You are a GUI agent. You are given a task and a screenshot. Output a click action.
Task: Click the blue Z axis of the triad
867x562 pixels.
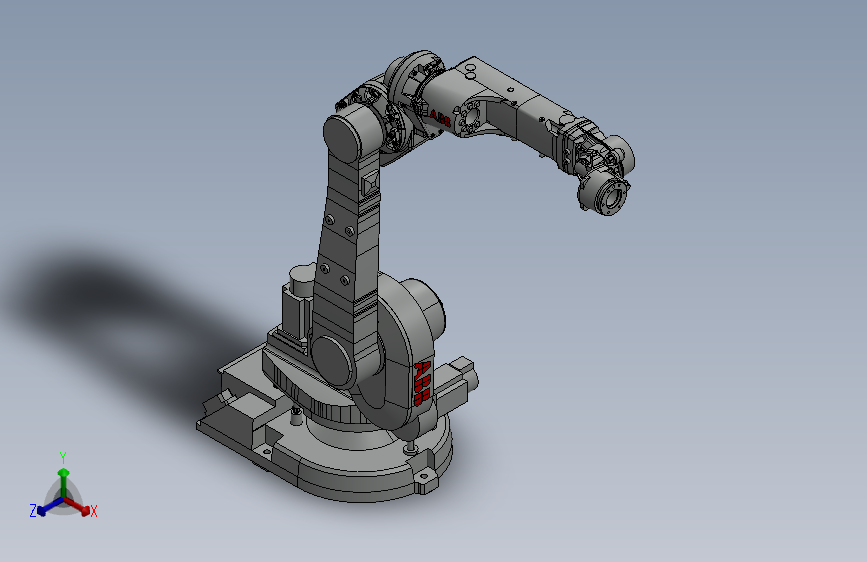[x=50, y=506]
